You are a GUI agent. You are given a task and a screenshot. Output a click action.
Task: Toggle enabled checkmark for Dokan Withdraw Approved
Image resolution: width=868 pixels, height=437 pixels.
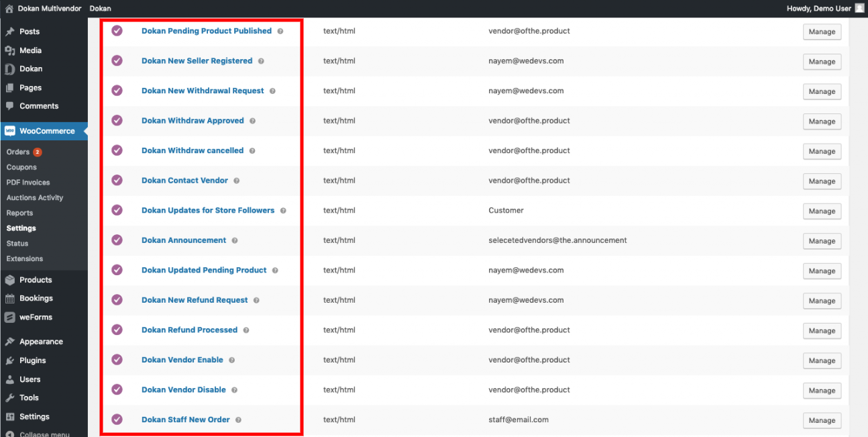point(117,120)
